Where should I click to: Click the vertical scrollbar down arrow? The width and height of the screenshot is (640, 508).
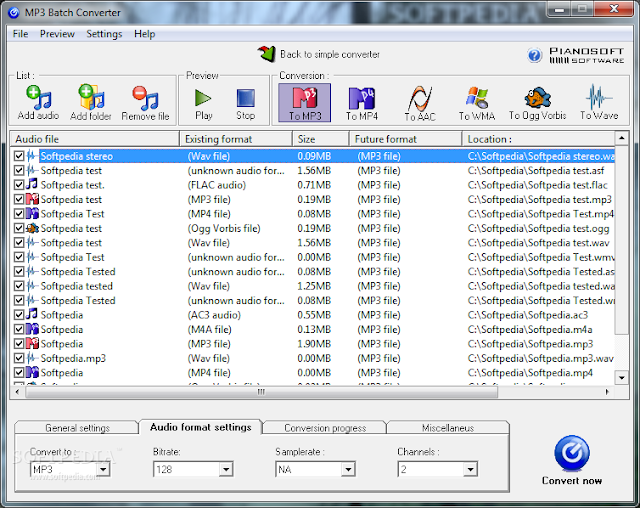[621, 378]
